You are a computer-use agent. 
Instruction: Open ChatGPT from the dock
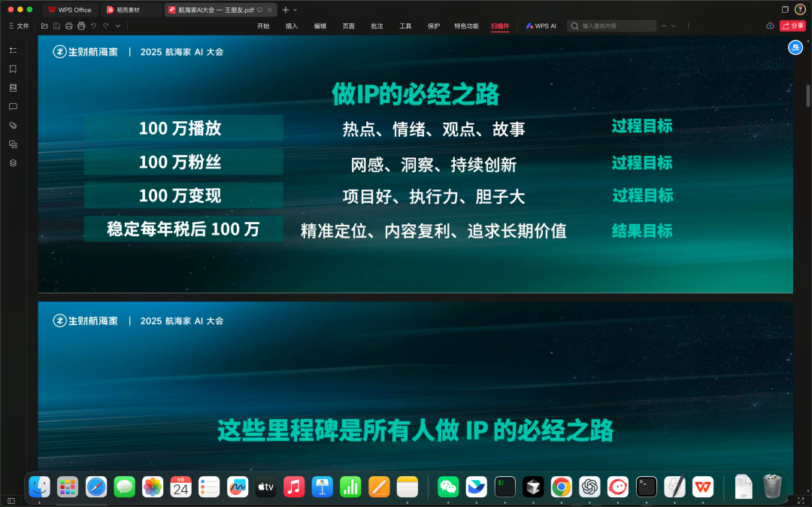click(x=590, y=487)
